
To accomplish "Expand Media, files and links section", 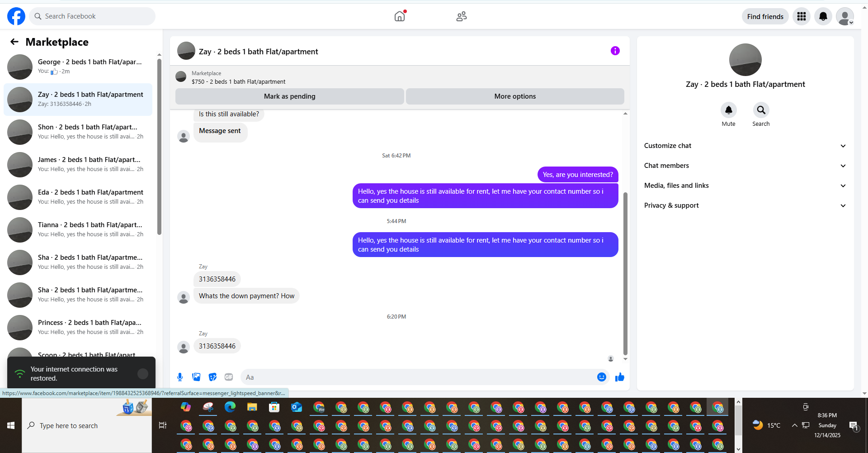I will pos(745,186).
